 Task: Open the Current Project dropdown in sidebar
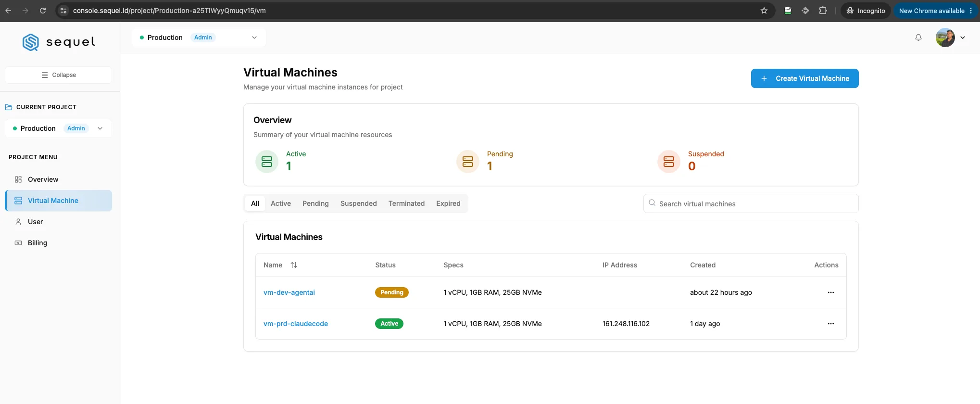(58, 128)
